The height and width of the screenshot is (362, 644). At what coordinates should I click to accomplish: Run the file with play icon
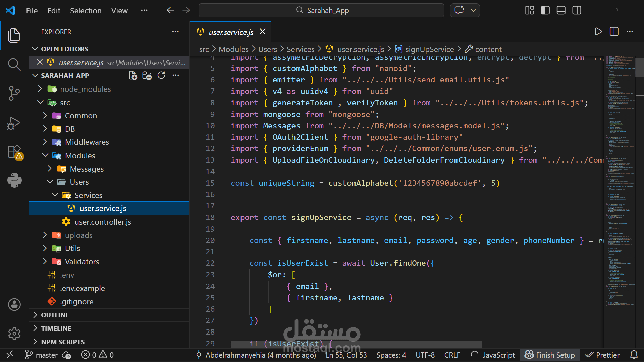point(598,32)
